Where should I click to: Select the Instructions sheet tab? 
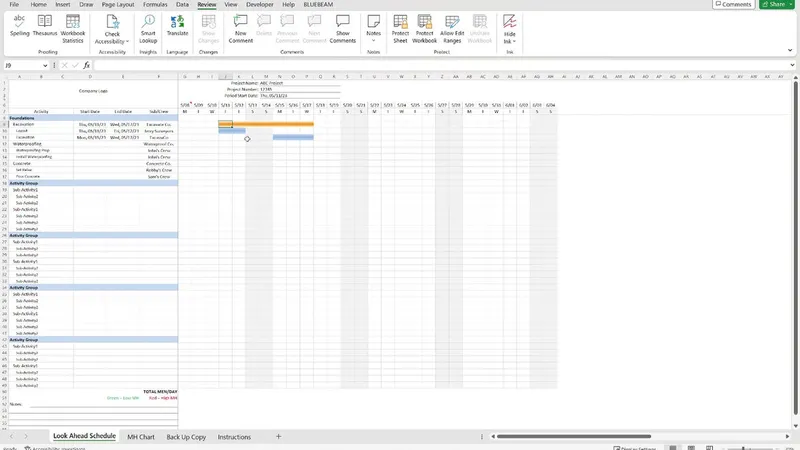(x=234, y=437)
